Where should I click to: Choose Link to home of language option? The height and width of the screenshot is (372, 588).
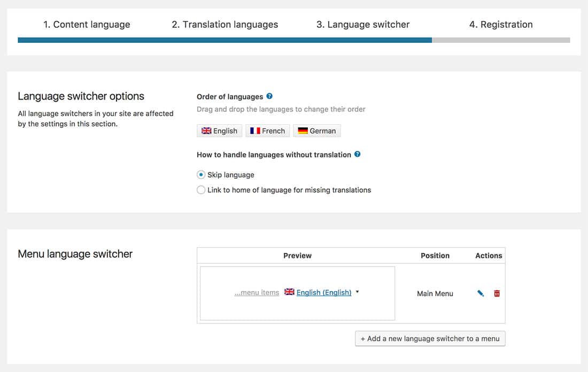point(201,190)
